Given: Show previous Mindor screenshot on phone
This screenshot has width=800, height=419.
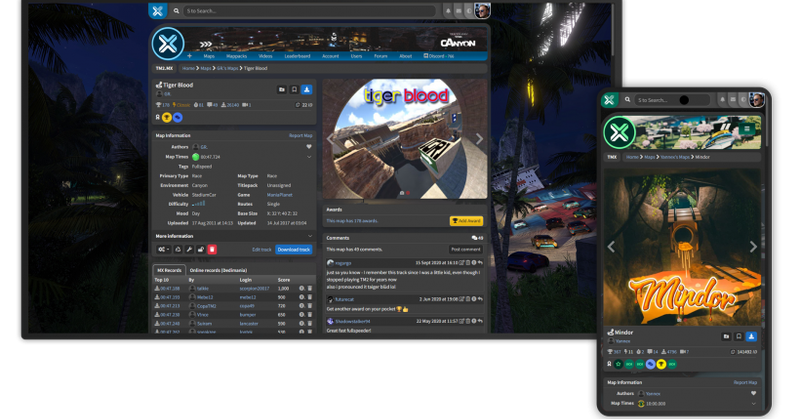Looking at the screenshot, I should tap(611, 247).
